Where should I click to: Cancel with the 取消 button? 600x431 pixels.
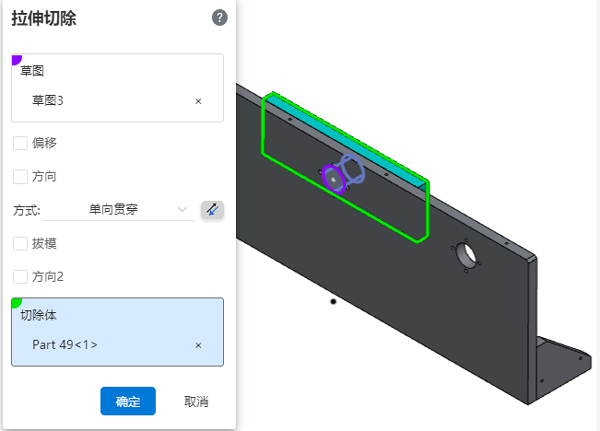pos(196,401)
